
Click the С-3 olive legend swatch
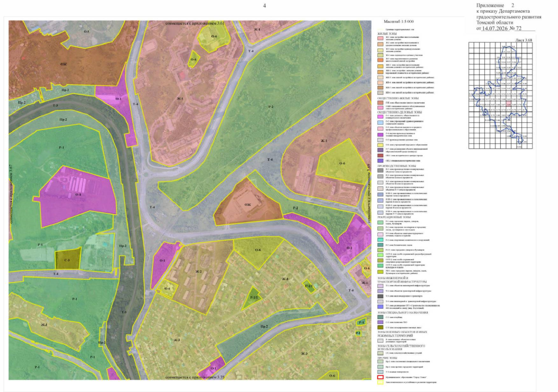coord(380,327)
